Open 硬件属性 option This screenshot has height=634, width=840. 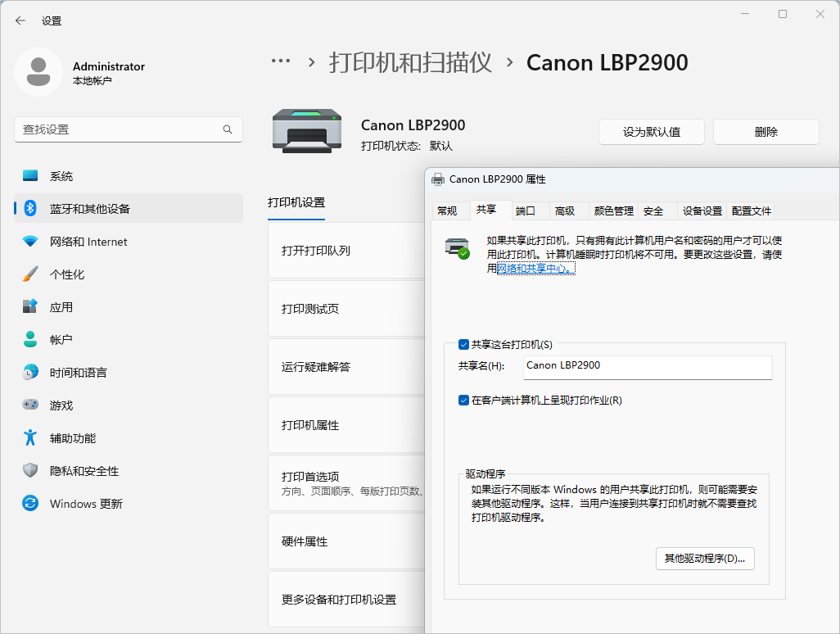(x=346, y=541)
